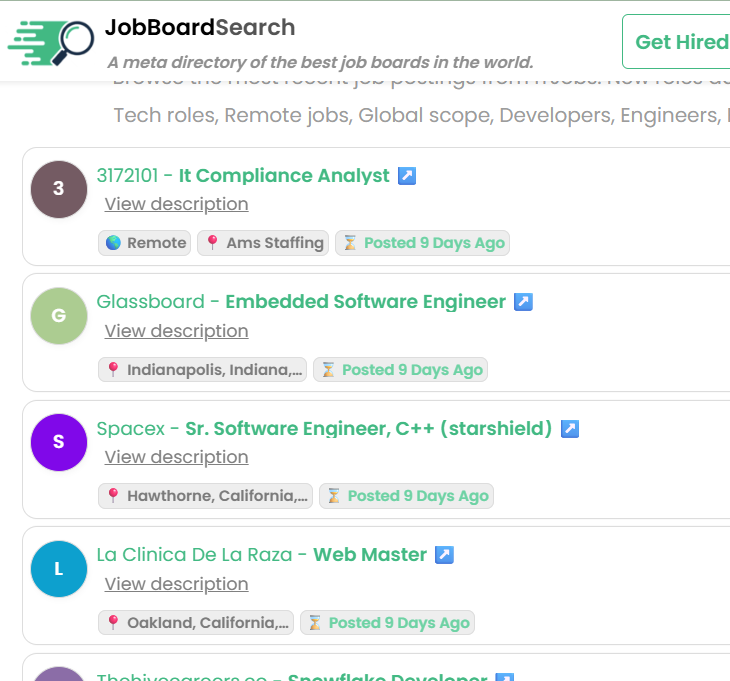Click the green 'G' Glassboard avatar
Screen dimensions: 730x681
tap(59, 315)
